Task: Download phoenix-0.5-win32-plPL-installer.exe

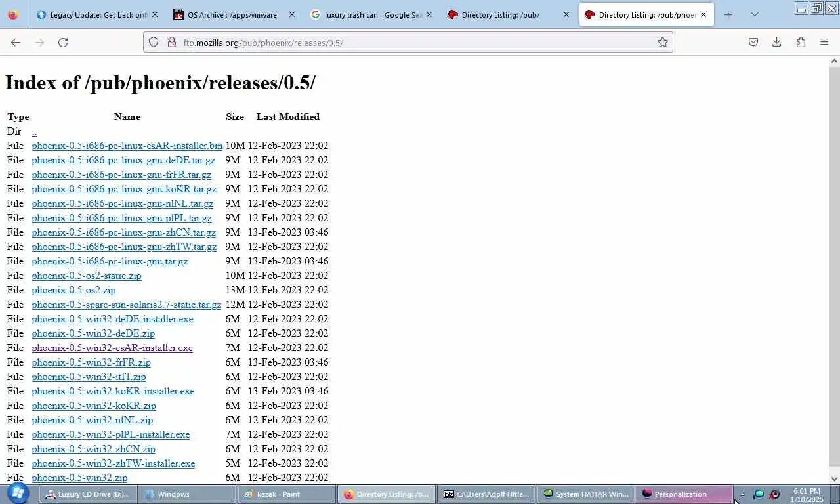Action: (x=111, y=434)
